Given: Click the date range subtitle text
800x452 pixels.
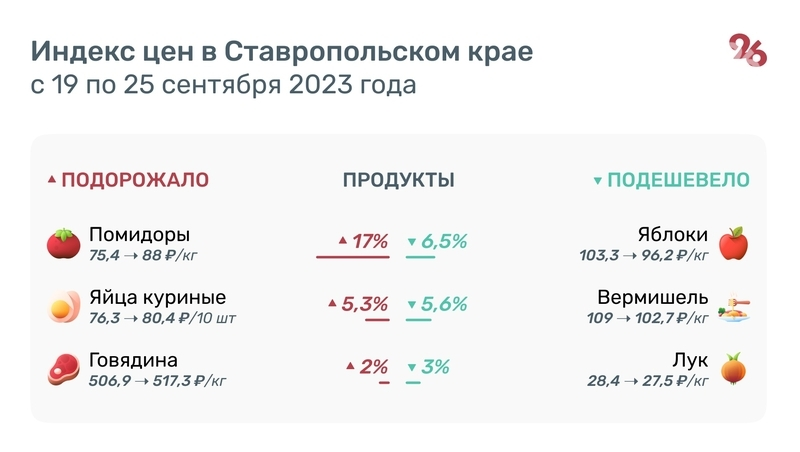Looking at the screenshot, I should tap(222, 86).
